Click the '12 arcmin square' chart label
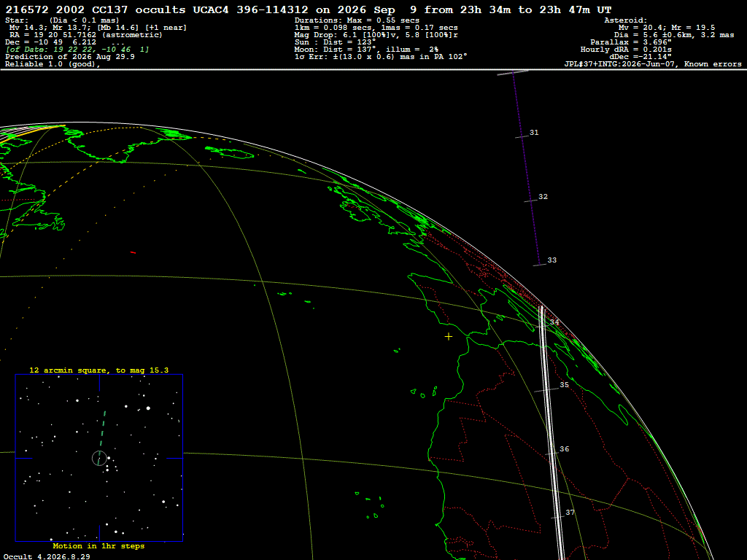The image size is (747, 560). 98,370
